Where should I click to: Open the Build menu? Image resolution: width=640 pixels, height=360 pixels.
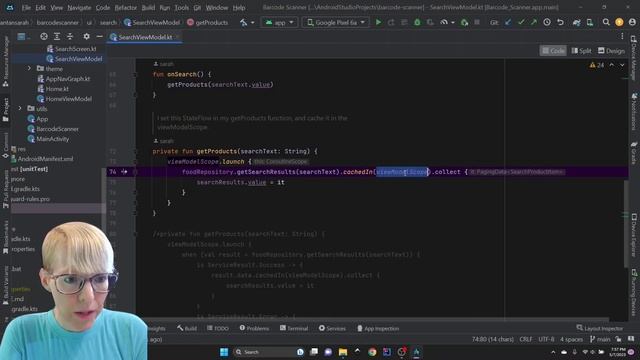point(148,8)
